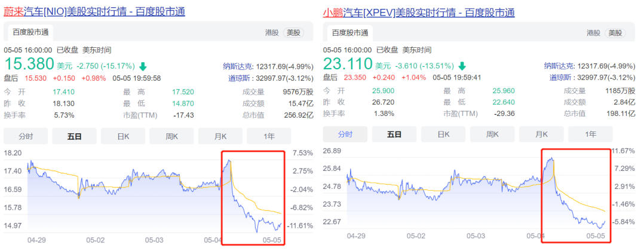Viewport: 644px width, 251px height.
Task: Select 1年 chart tab for NIO
Action: [269, 136]
